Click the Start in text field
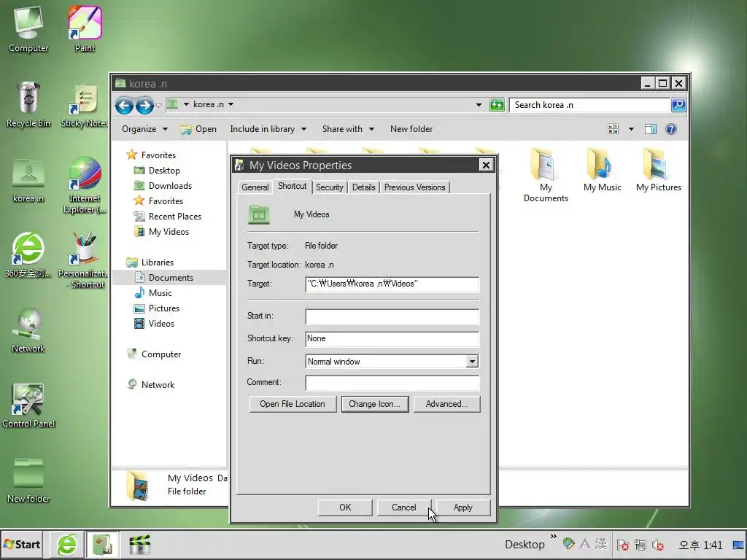The height and width of the screenshot is (560, 747). pos(392,316)
